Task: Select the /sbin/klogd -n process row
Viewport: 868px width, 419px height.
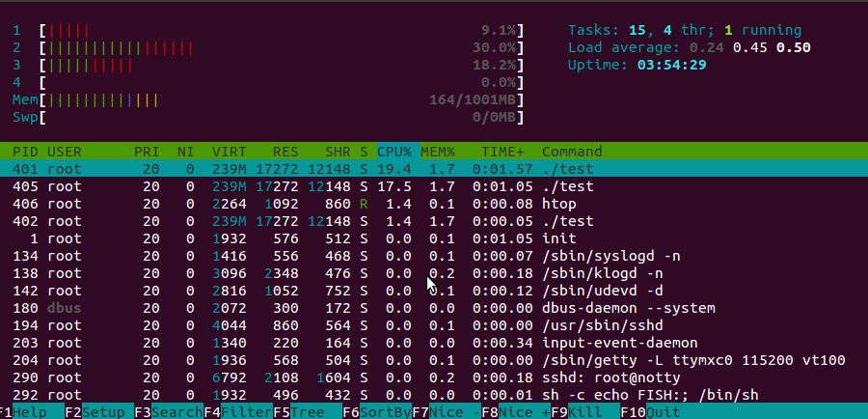Action: [434, 273]
